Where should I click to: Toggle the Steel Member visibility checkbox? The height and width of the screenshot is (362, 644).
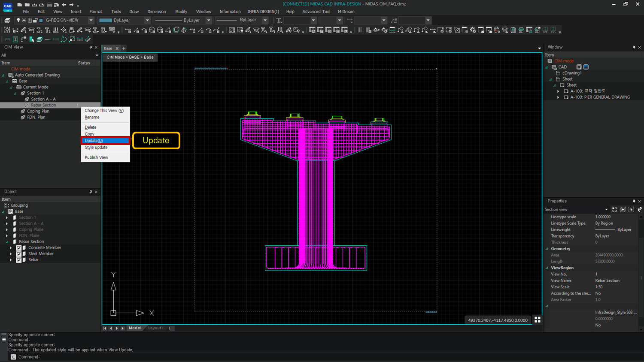pos(19,253)
